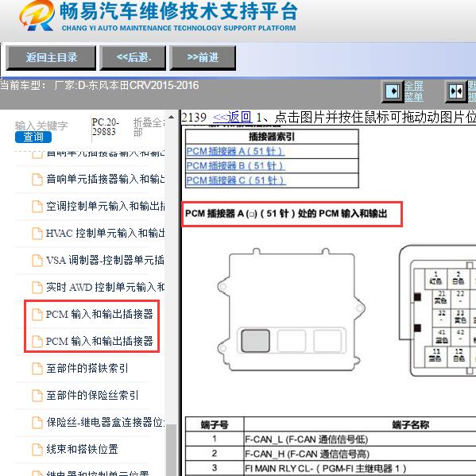Image resolution: width=476 pixels, height=476 pixels.
Task: Open the PCM 插接器 B (51 针) link
Action: pos(235,166)
